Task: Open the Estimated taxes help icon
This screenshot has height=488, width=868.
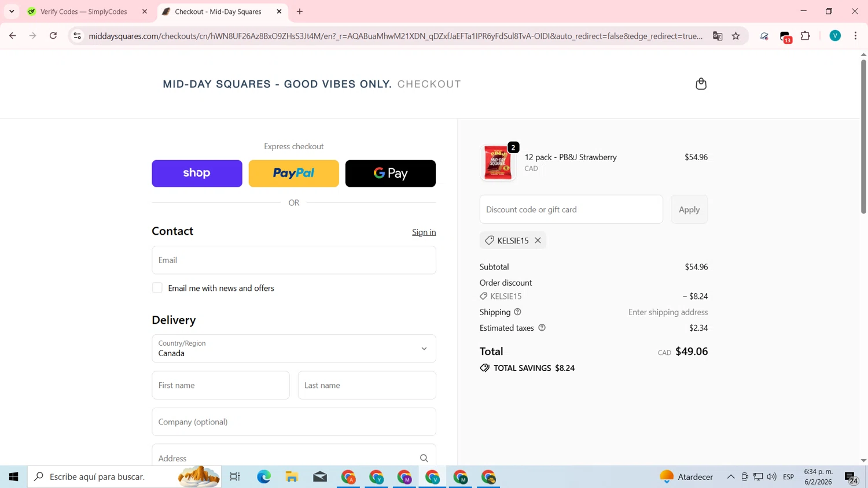Action: point(542,328)
